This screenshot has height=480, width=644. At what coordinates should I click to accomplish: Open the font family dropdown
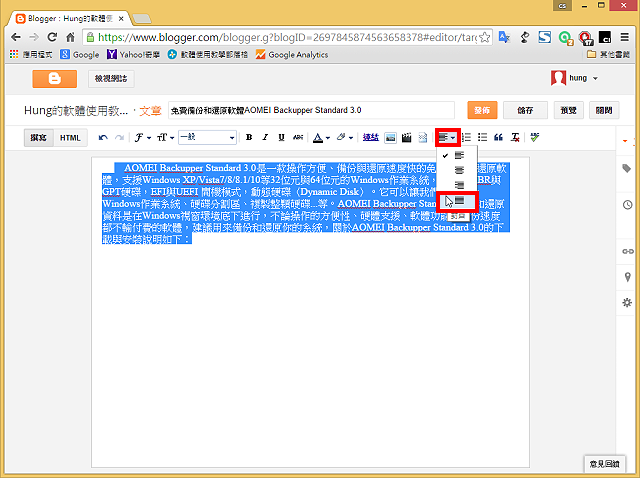tap(143, 138)
